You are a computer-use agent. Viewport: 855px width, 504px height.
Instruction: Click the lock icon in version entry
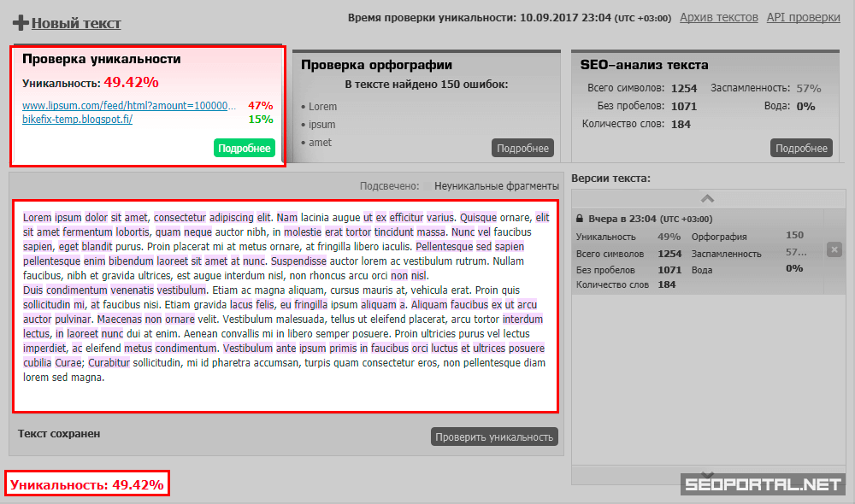pos(580,219)
